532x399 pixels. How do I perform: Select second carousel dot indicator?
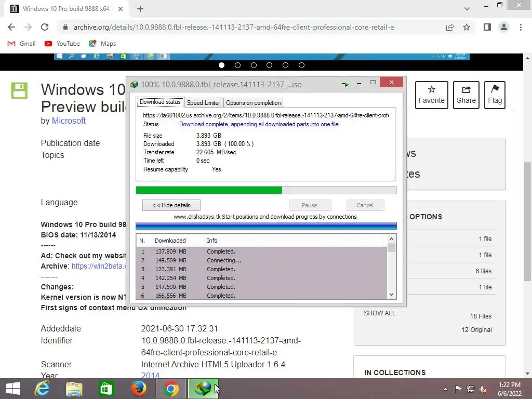237,65
